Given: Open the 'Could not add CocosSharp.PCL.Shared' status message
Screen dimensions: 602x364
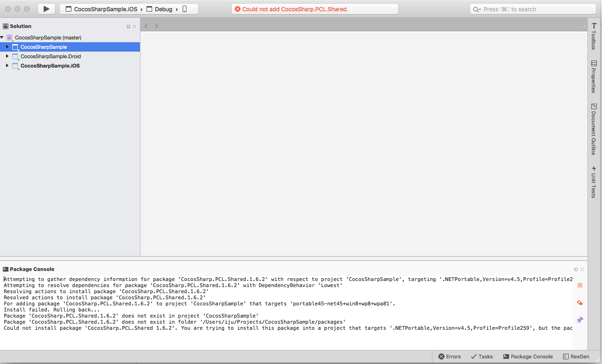Looking at the screenshot, I should click(x=295, y=9).
